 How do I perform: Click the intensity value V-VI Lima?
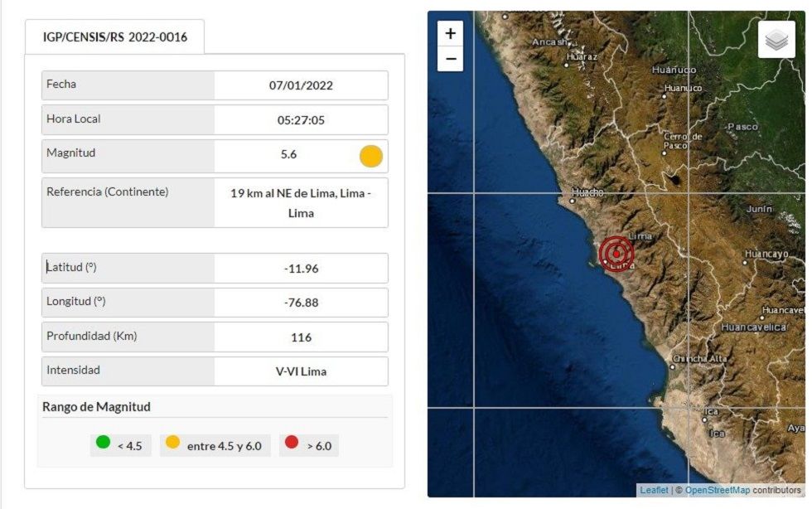coord(301,371)
